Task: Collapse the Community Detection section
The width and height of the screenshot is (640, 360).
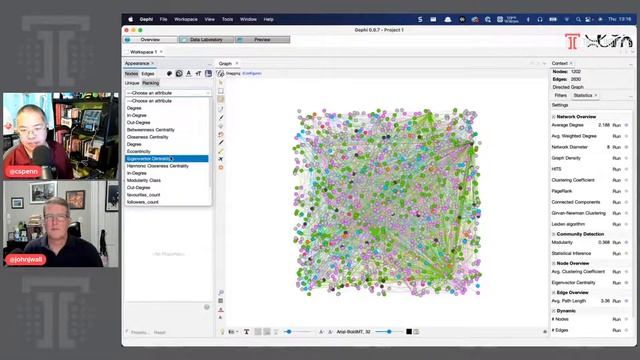Action: pyautogui.click(x=554, y=234)
